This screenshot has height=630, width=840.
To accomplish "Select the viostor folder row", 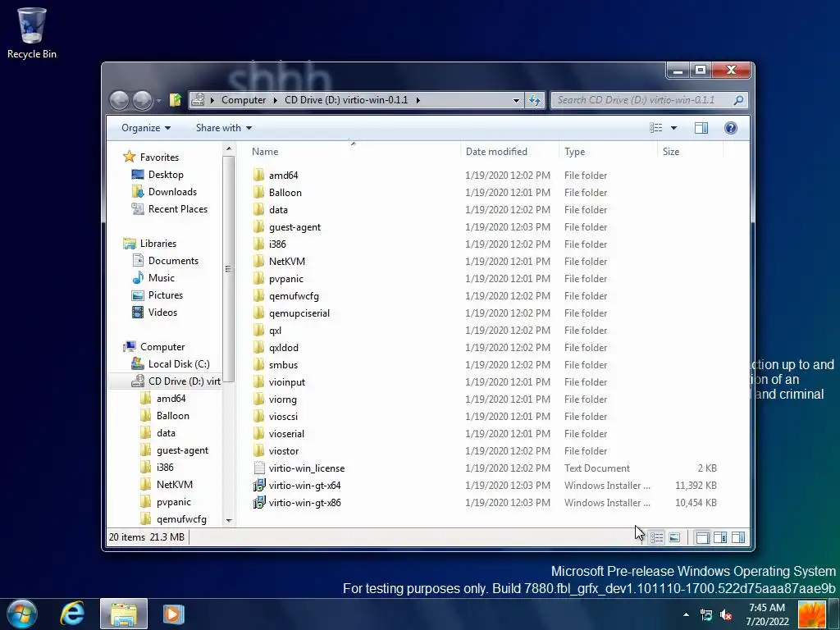I will [x=485, y=451].
